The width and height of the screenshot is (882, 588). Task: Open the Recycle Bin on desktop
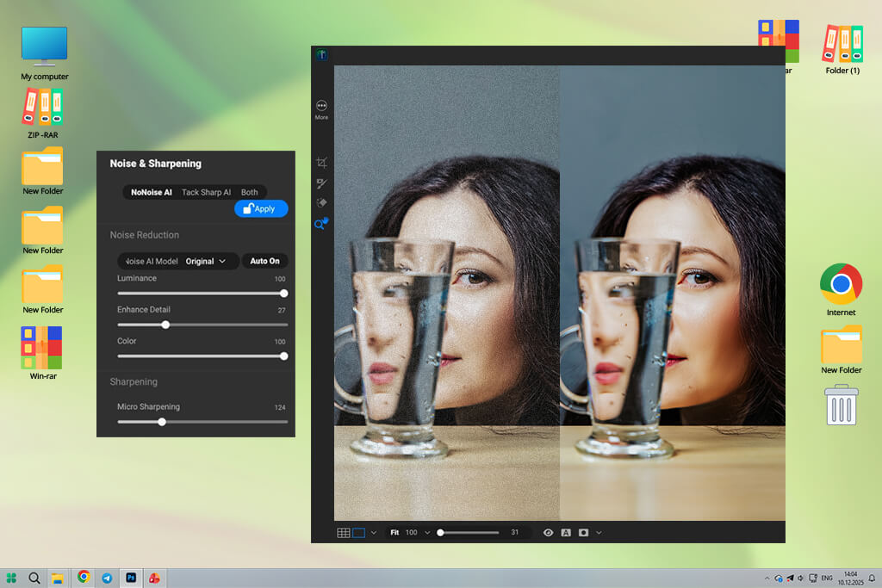pos(841,405)
